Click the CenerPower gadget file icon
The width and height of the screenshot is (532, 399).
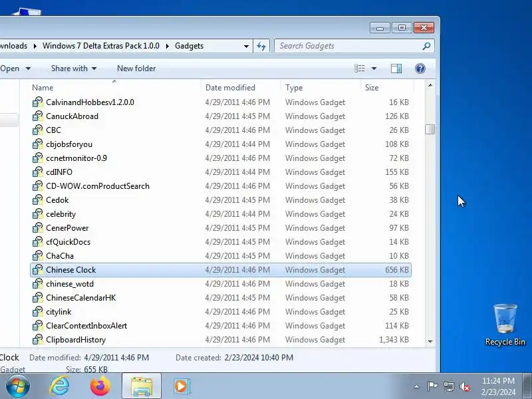(x=38, y=228)
